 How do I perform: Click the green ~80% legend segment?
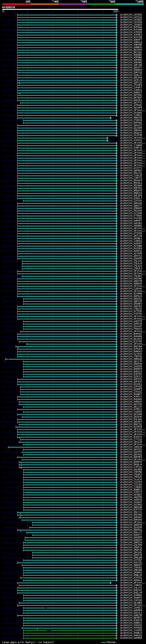tap(101, 4)
